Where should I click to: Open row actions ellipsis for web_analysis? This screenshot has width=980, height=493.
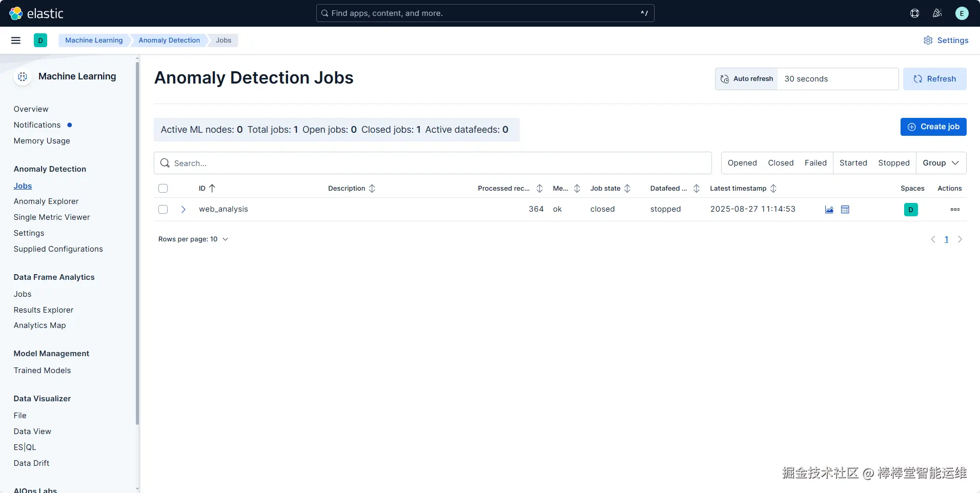[x=955, y=210]
